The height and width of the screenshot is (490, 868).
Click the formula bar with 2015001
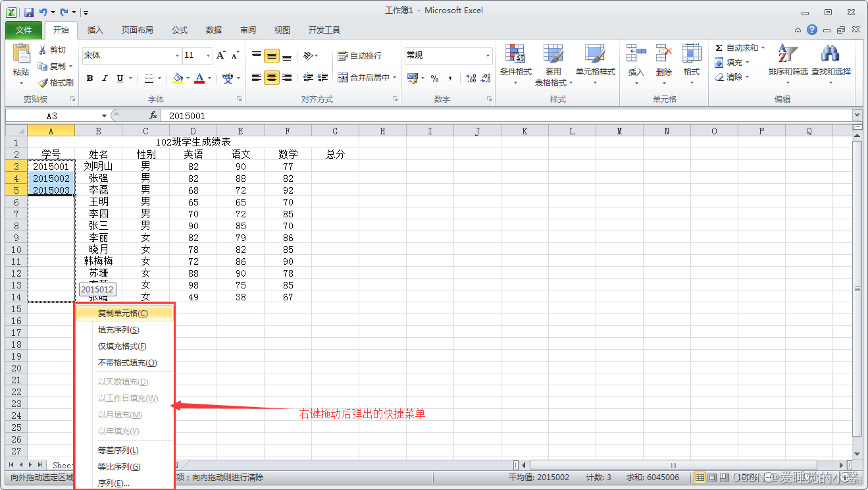pyautogui.click(x=508, y=115)
